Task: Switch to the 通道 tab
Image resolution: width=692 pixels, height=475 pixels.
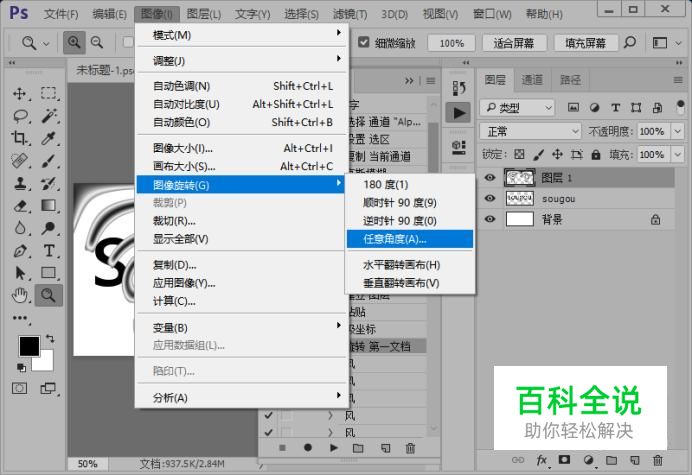Action: 532,80
